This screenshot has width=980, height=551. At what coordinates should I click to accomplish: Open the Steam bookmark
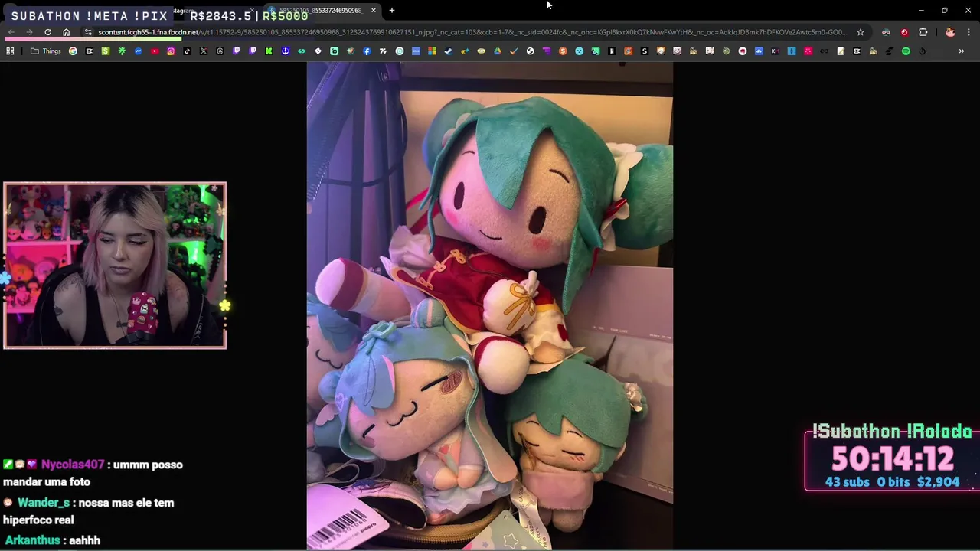[448, 51]
